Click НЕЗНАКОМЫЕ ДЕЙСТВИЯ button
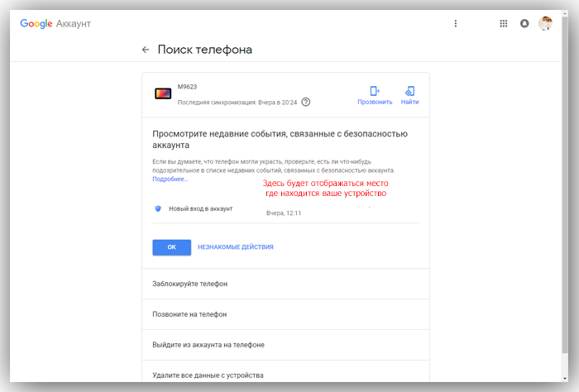 coord(236,247)
